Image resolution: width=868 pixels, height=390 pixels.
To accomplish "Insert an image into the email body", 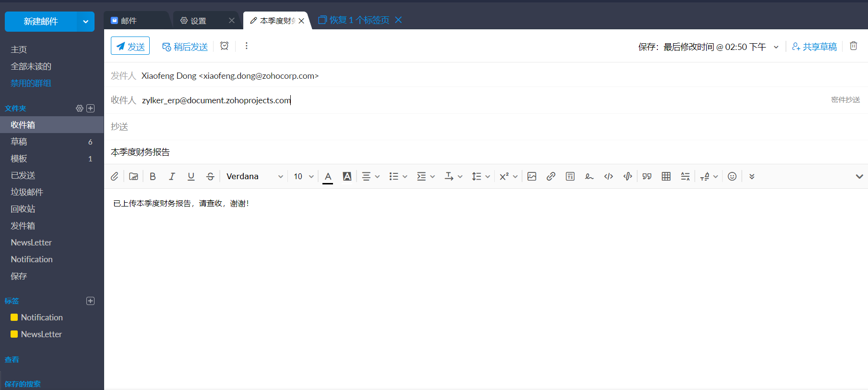I will 532,176.
